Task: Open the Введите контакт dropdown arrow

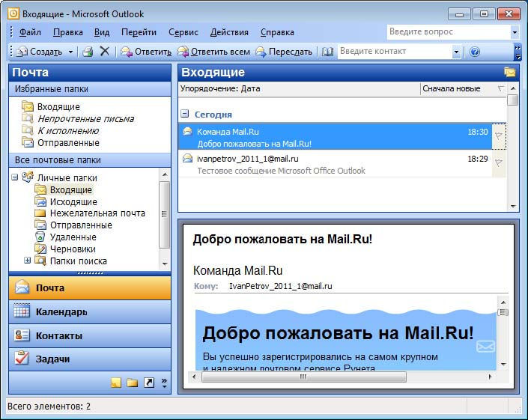Action: click(x=456, y=52)
